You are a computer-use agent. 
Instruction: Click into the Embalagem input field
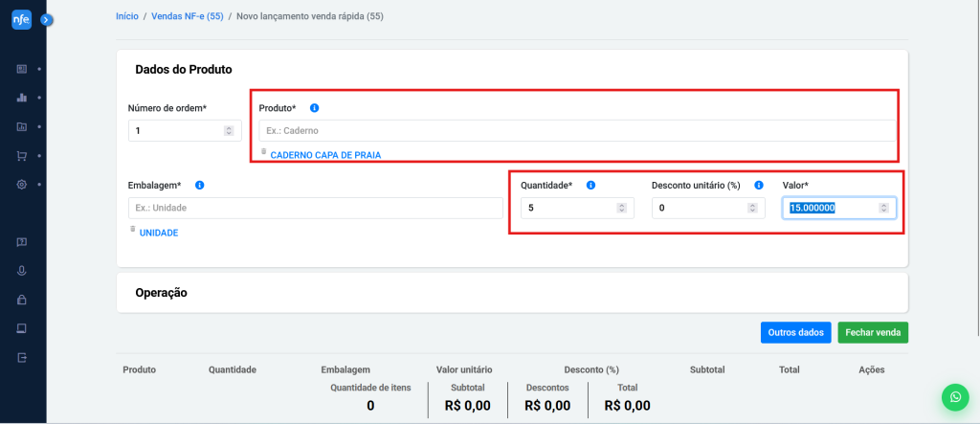coord(315,208)
